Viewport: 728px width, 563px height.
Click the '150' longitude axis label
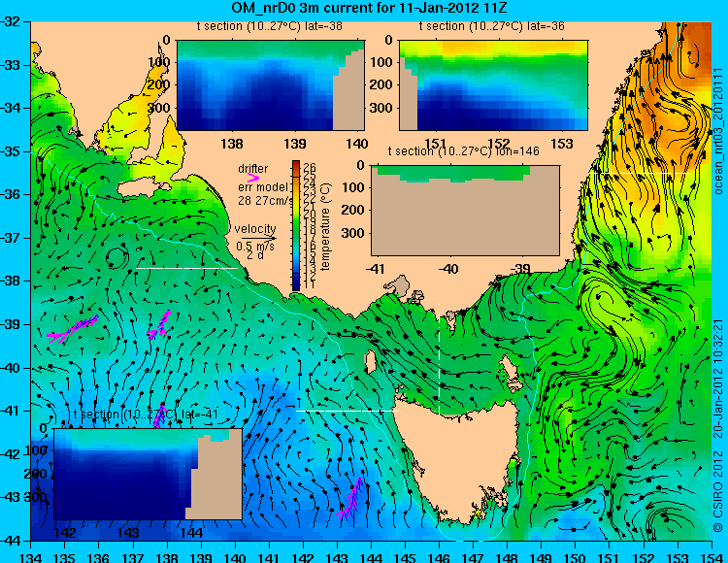576,557
